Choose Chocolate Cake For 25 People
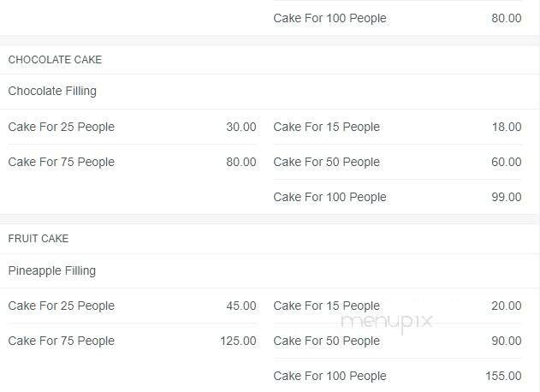Viewport: 540px width, 392px height. click(62, 127)
